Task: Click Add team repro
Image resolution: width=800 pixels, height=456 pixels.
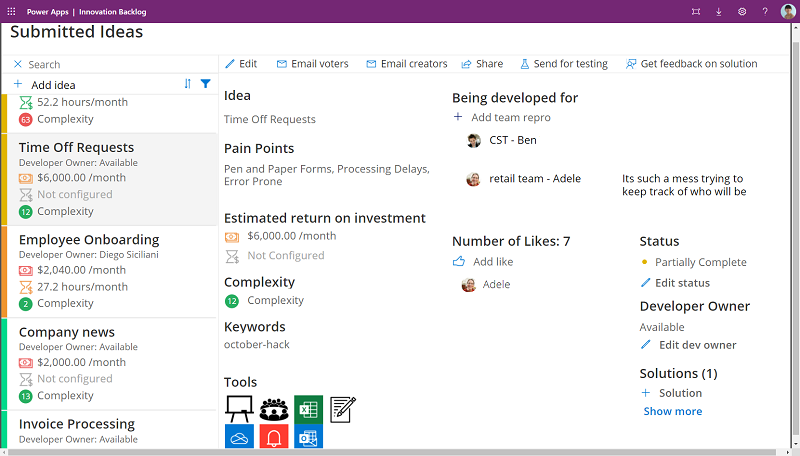Action: [x=502, y=117]
